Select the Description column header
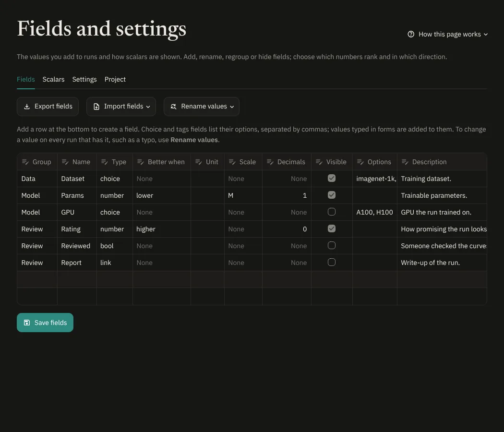504x432 pixels. click(442, 162)
